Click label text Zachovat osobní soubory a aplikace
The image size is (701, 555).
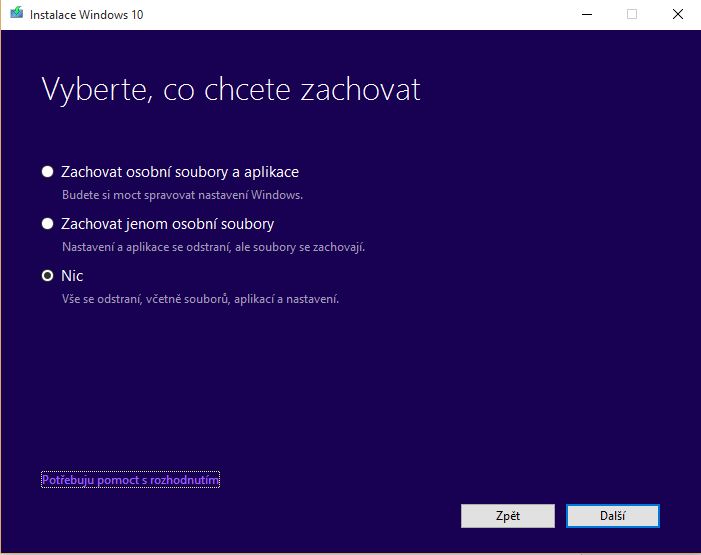coord(180,172)
